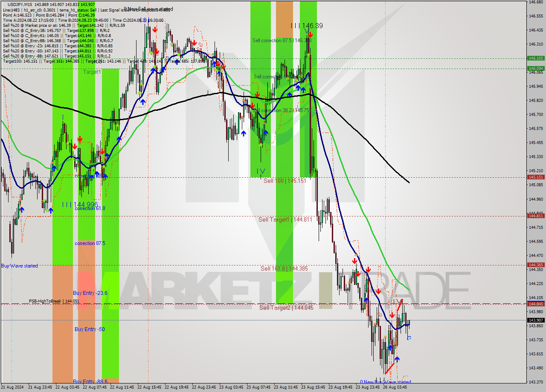This screenshot has width=546, height=392.
Task: Select the 'Sell Target2 | 144.045' label
Action: tap(286, 308)
